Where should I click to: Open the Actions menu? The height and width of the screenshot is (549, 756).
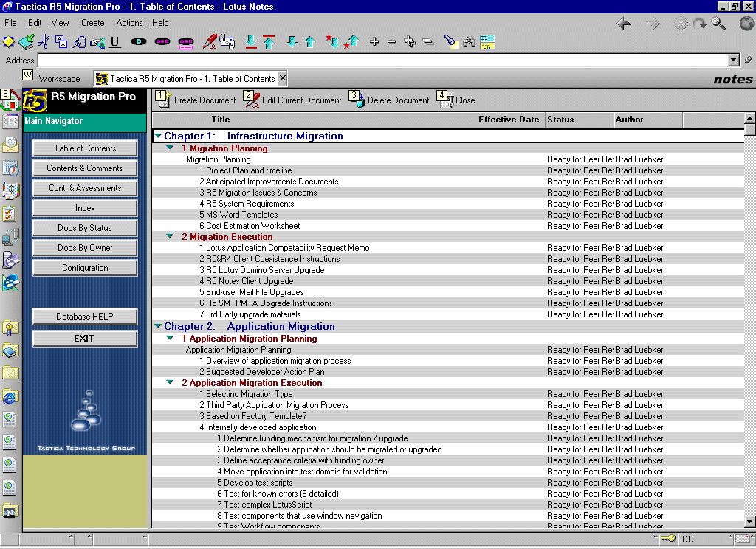click(129, 23)
